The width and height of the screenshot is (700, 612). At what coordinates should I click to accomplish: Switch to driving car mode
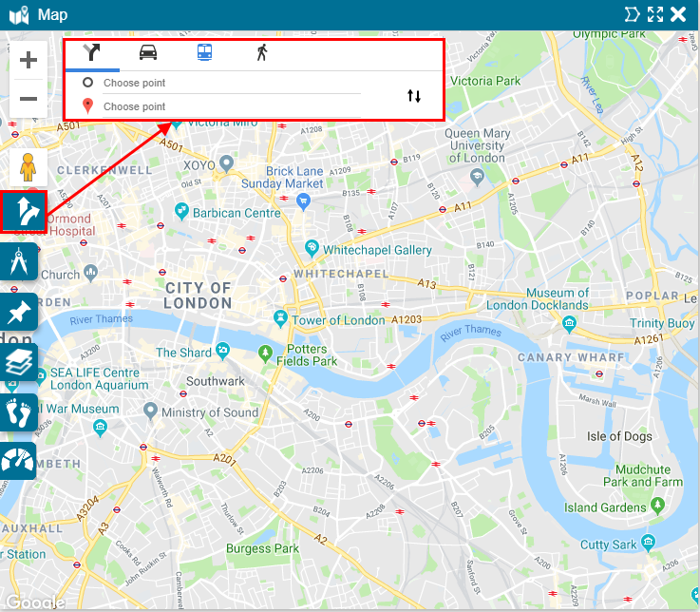point(148,52)
